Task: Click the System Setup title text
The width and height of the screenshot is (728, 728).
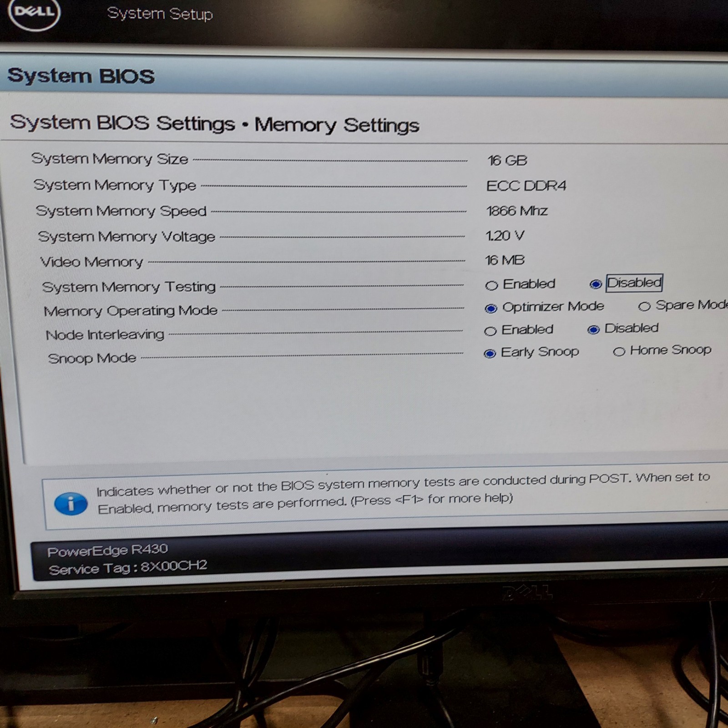Action: 160,13
